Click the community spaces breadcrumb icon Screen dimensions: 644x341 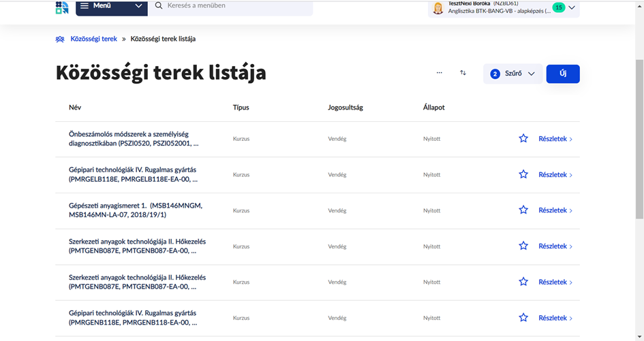(x=60, y=39)
